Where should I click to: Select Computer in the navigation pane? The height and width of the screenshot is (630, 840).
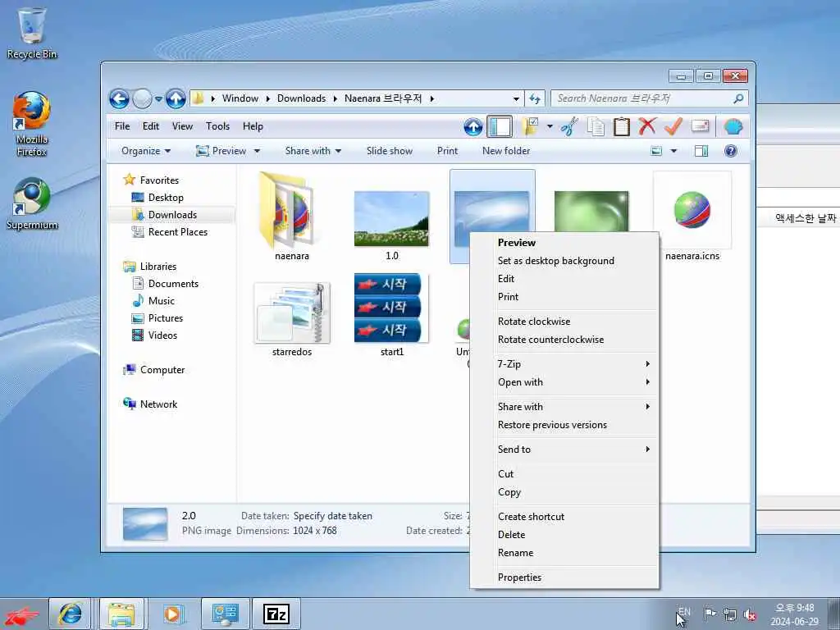pyautogui.click(x=162, y=370)
